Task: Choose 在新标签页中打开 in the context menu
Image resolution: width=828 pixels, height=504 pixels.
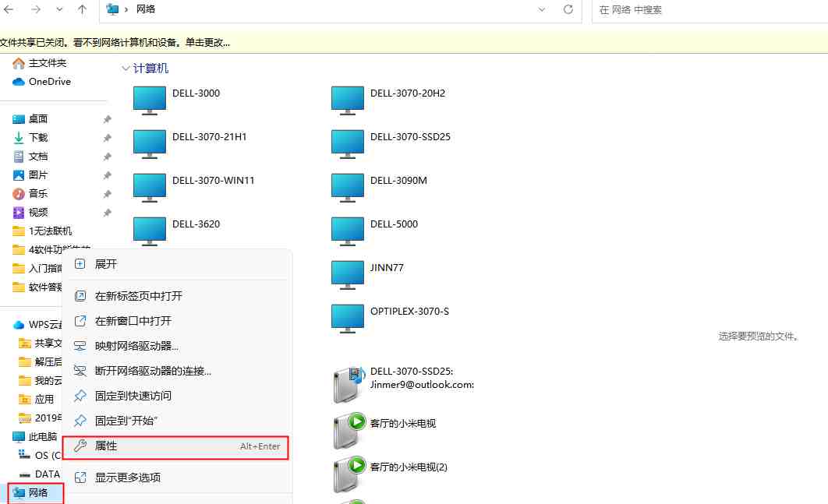Action: click(x=177, y=296)
